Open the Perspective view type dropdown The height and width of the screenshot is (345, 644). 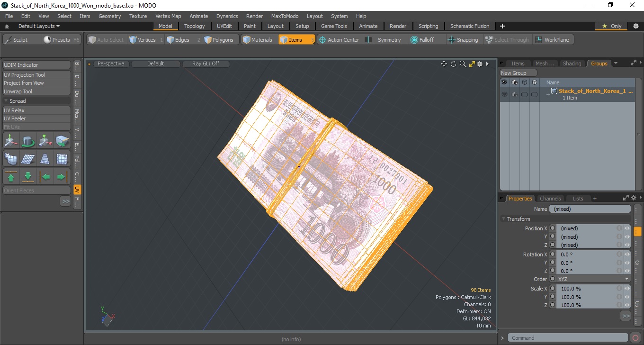pyautogui.click(x=111, y=64)
